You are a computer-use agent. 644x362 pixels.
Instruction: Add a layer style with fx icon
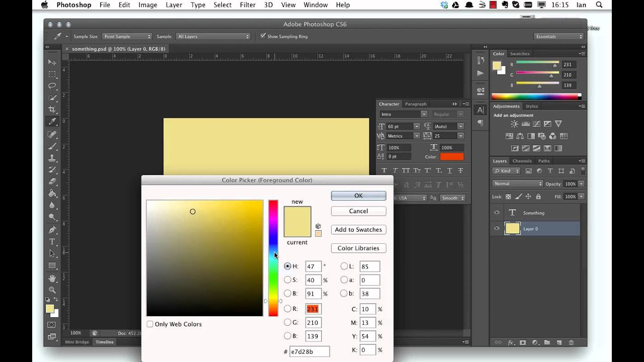511,342
